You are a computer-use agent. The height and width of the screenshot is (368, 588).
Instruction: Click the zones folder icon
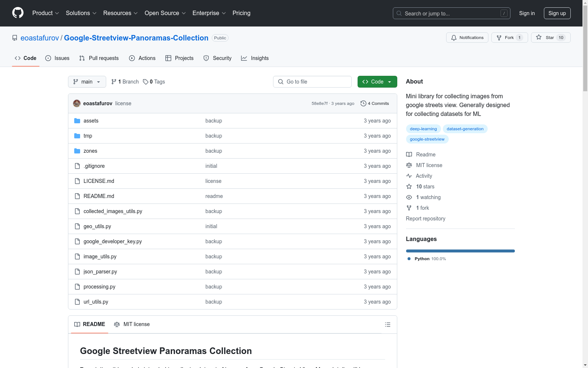(77, 151)
